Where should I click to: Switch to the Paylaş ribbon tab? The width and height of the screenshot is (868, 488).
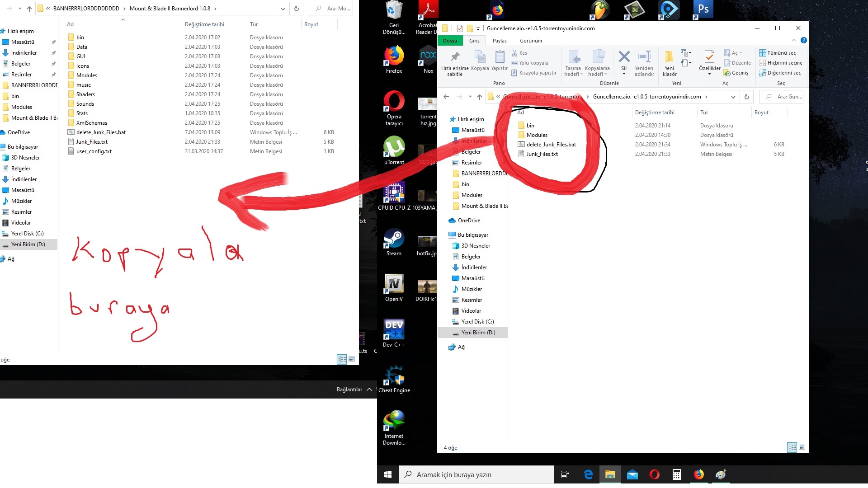coord(500,41)
